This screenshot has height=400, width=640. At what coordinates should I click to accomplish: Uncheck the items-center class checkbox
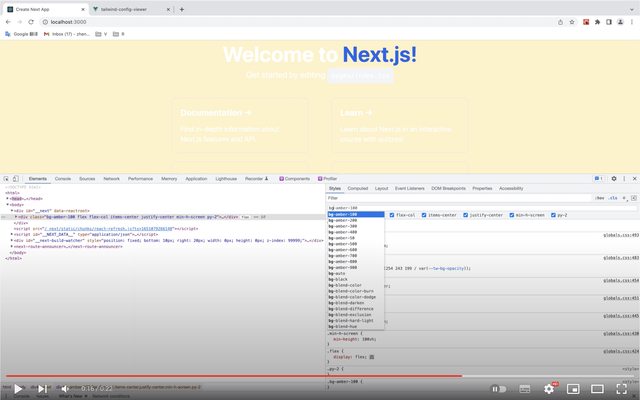tap(424, 215)
